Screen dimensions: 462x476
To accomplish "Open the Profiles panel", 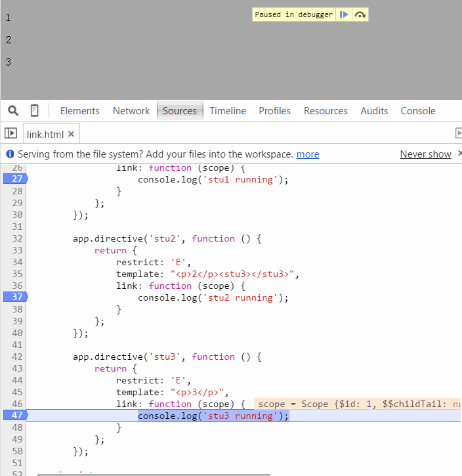I will [x=274, y=111].
